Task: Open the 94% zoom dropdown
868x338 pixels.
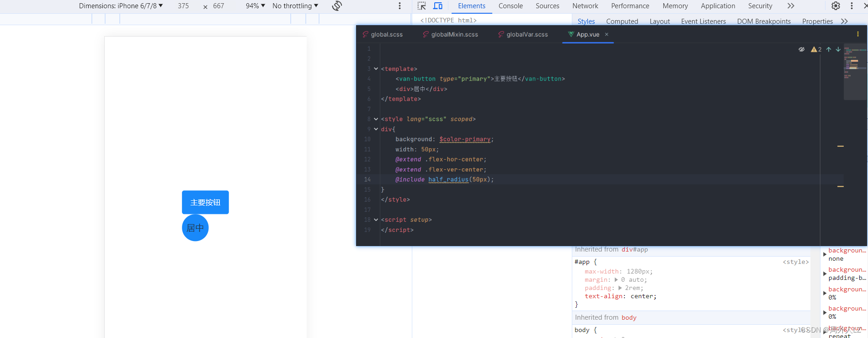Action: (x=255, y=6)
